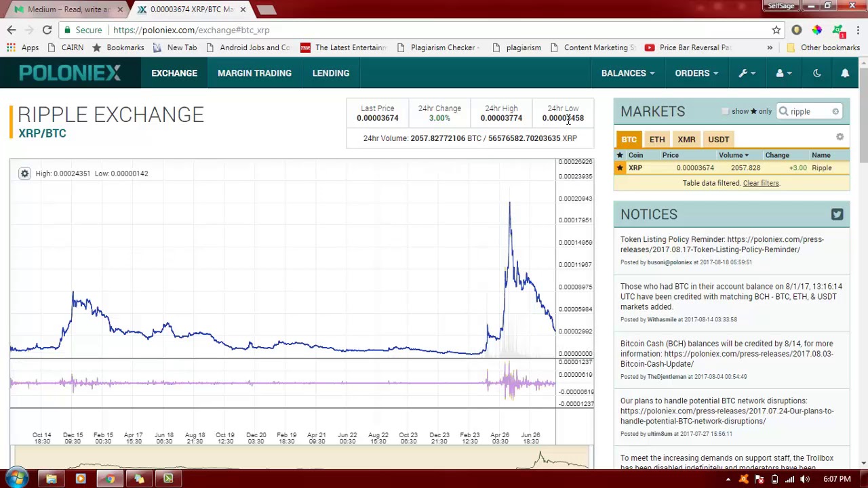This screenshot has height=488, width=868.
Task: Open the user account menu
Action: click(783, 73)
